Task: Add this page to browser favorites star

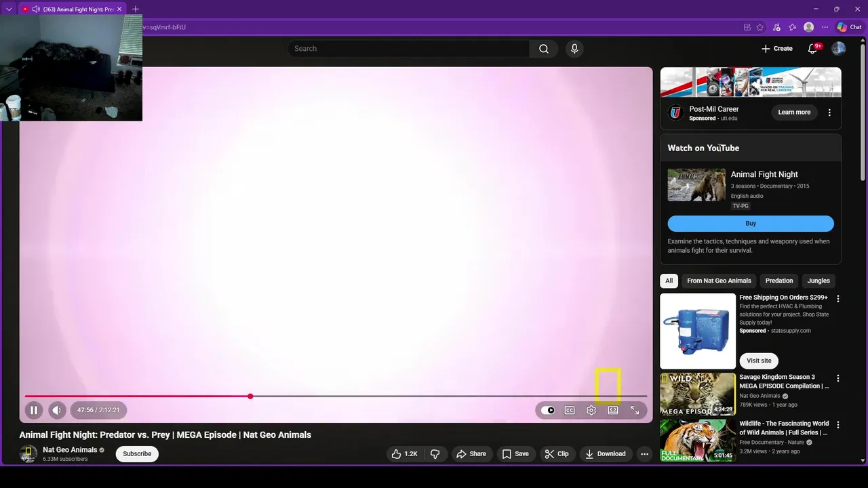Action: (x=760, y=27)
